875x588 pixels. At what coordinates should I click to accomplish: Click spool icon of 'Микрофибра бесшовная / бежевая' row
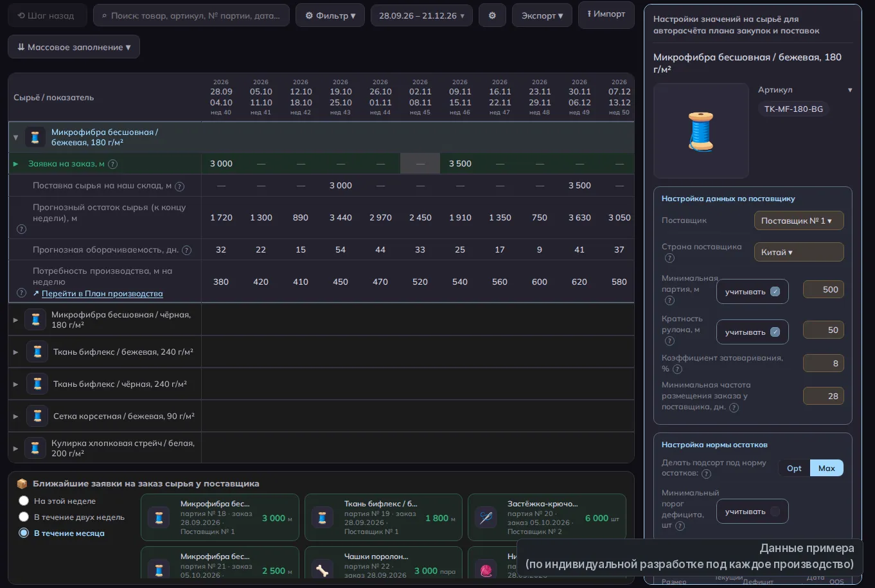(35, 137)
